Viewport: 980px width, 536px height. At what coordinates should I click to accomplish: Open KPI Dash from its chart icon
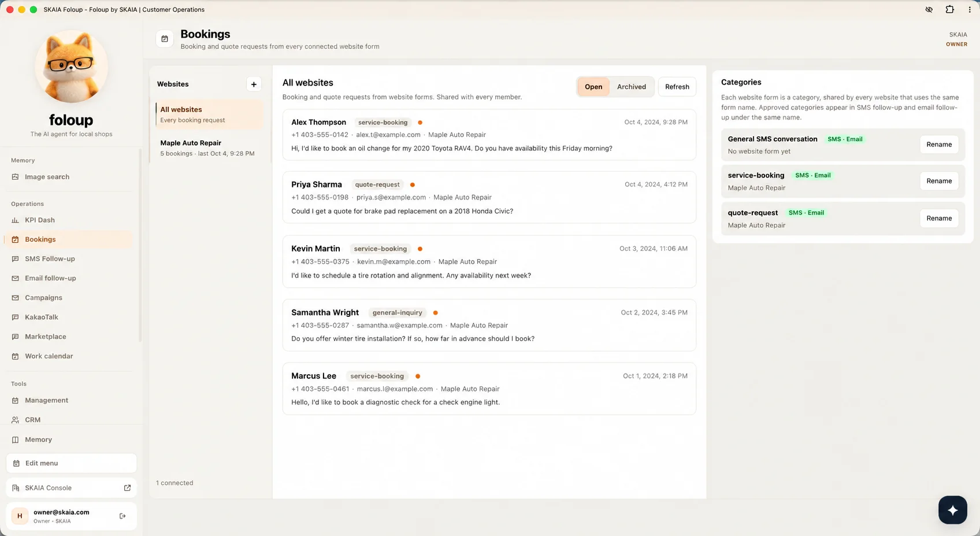point(15,220)
